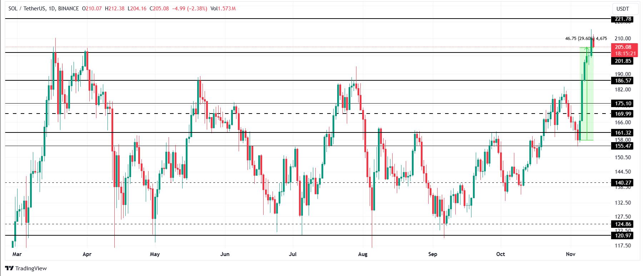
Task: Click the green price range measurement box
Action: pyautogui.click(x=586, y=94)
